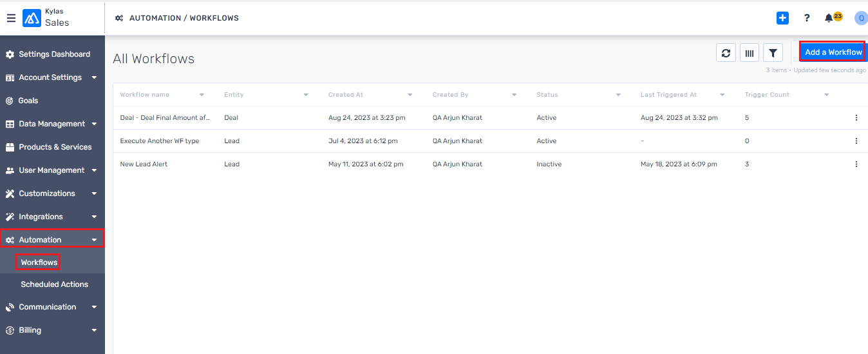Go to Settings Dashboard
The height and width of the screenshot is (354, 868).
tap(54, 54)
